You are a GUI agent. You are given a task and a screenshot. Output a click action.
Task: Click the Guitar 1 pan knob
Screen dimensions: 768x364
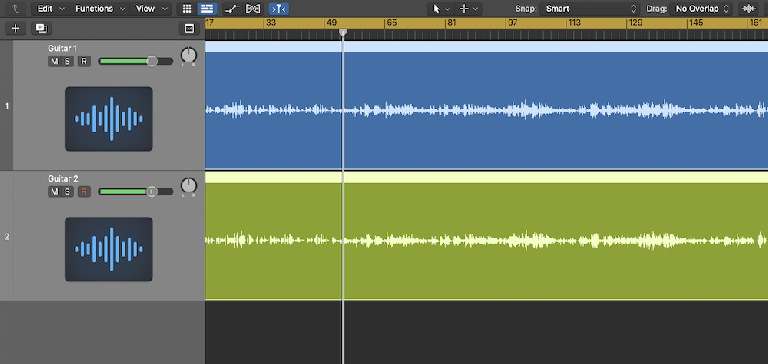point(188,55)
